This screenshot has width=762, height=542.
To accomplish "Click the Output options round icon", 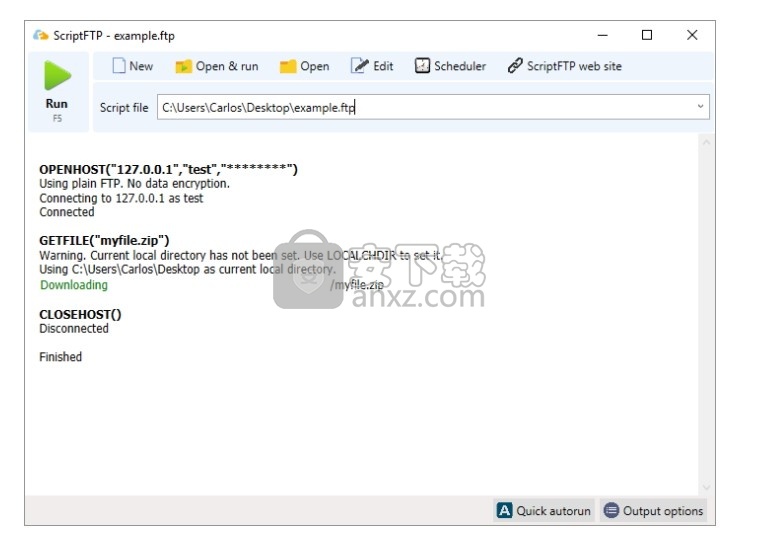I will click(x=611, y=510).
